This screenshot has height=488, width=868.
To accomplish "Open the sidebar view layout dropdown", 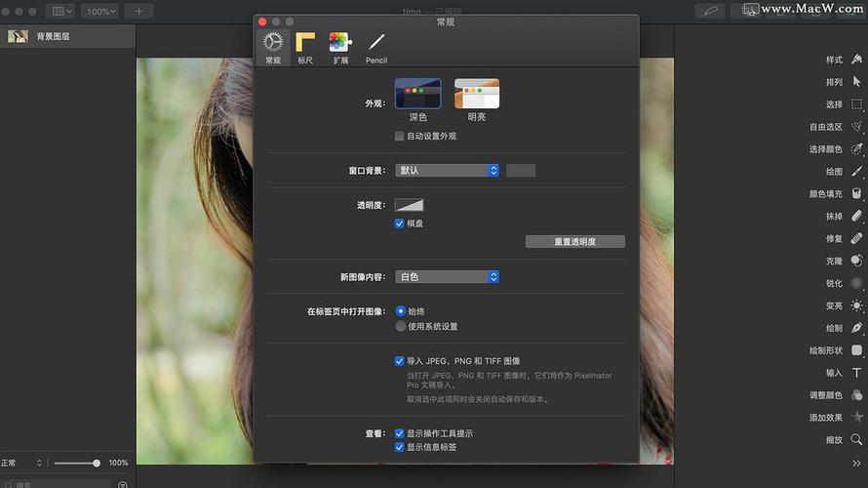I will pos(60,11).
